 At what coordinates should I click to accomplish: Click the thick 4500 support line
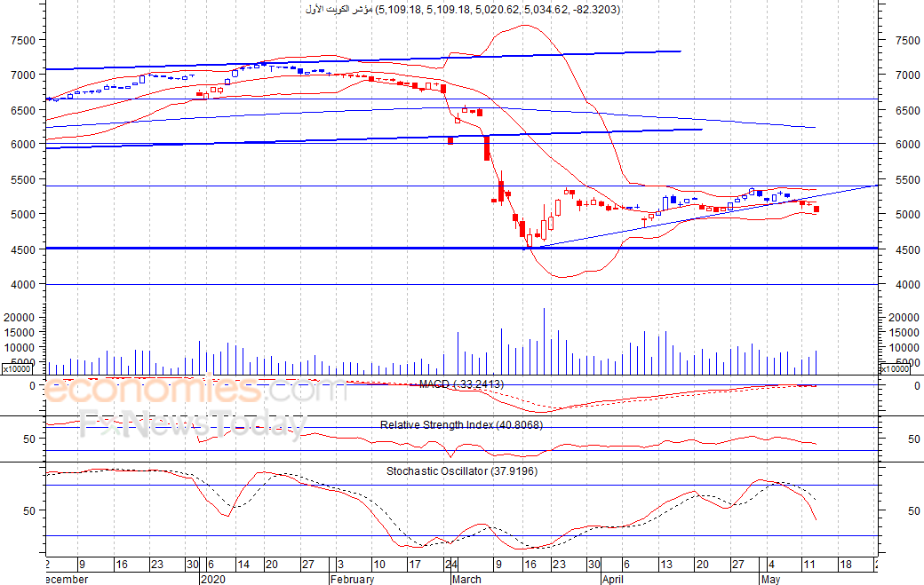(462, 249)
